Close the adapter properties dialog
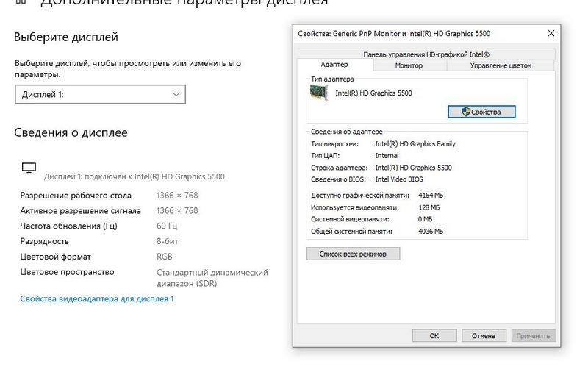This screenshot has width=588, height=372. [x=551, y=33]
